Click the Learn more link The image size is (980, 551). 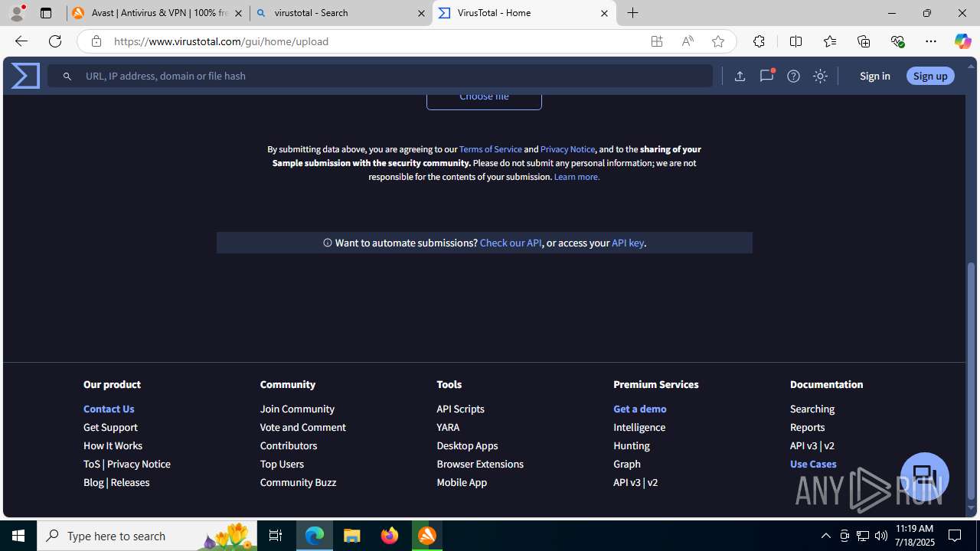tap(577, 177)
